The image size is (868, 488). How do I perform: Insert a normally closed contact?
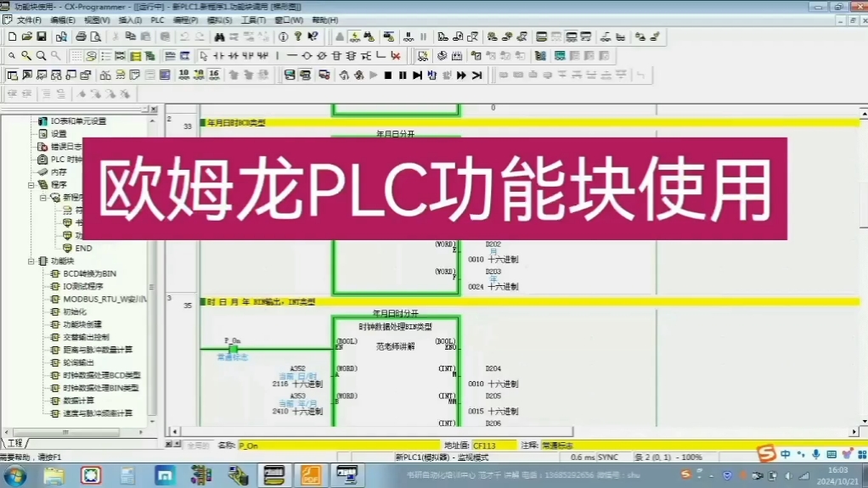coord(233,56)
